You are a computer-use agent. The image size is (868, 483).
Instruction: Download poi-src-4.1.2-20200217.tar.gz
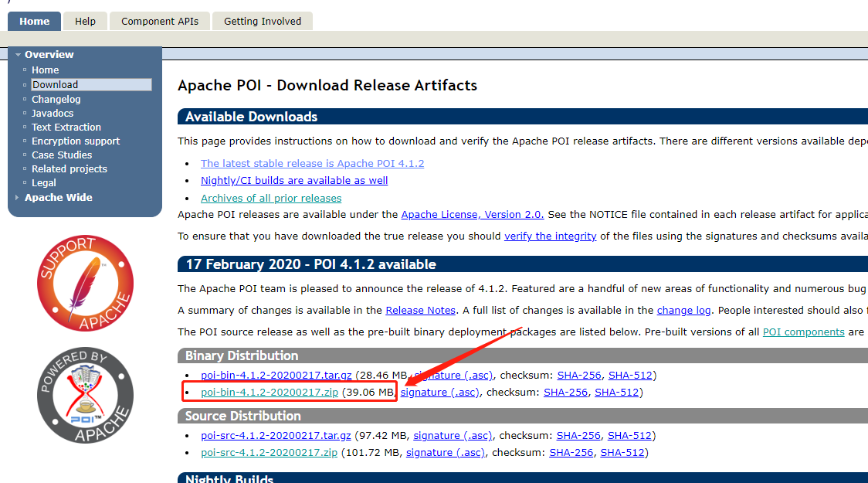pos(276,435)
